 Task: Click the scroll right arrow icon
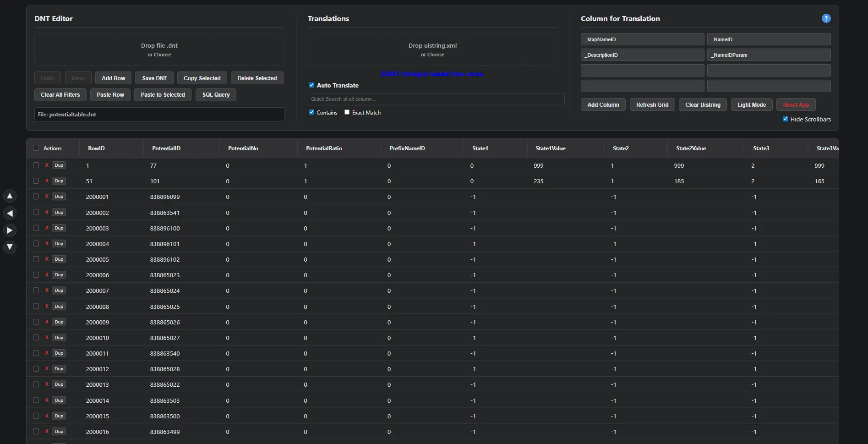click(10, 230)
